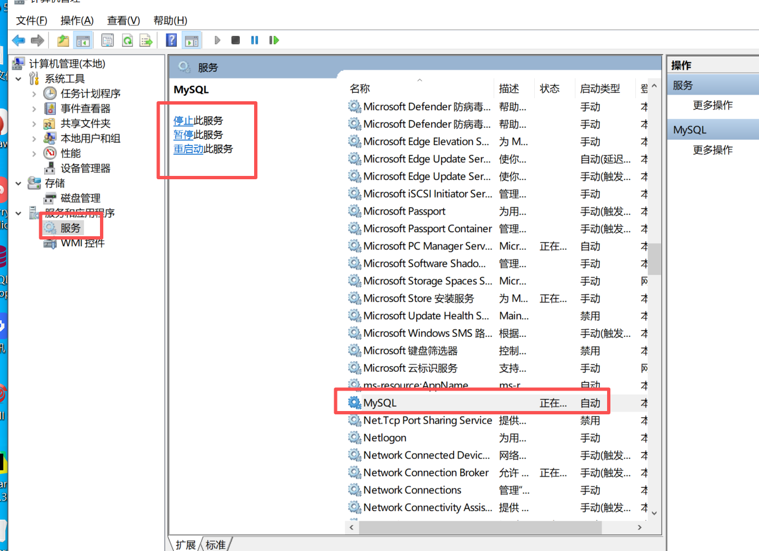Toggle the Show/Hide action pane icon
Image resolution: width=759 pixels, height=551 pixels.
[x=192, y=41]
